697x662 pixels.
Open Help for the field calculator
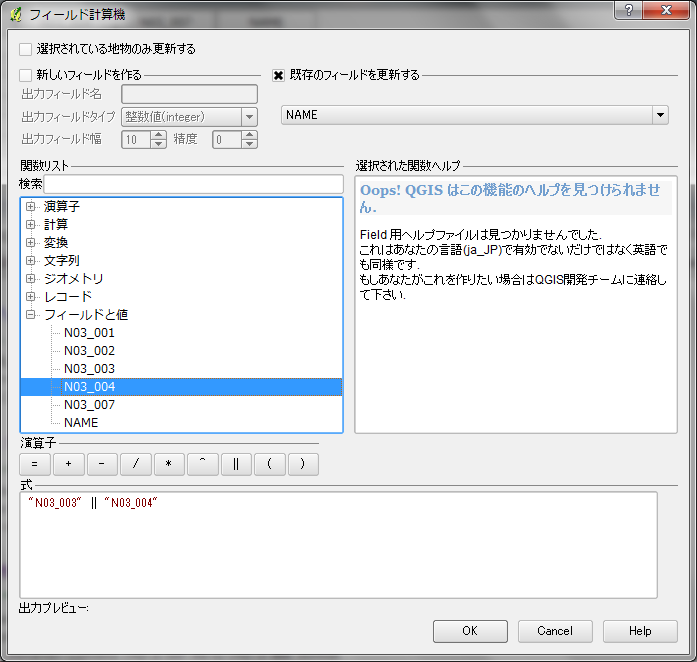(640, 631)
